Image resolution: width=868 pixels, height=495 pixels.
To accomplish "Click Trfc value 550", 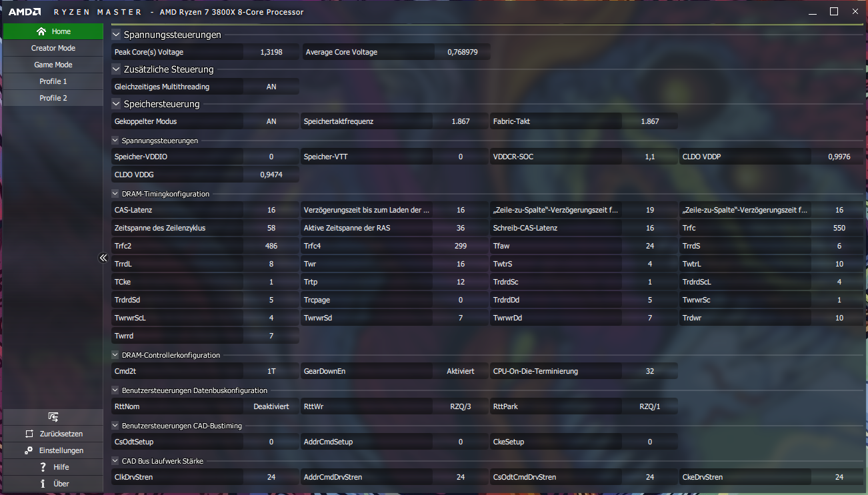I will [839, 228].
